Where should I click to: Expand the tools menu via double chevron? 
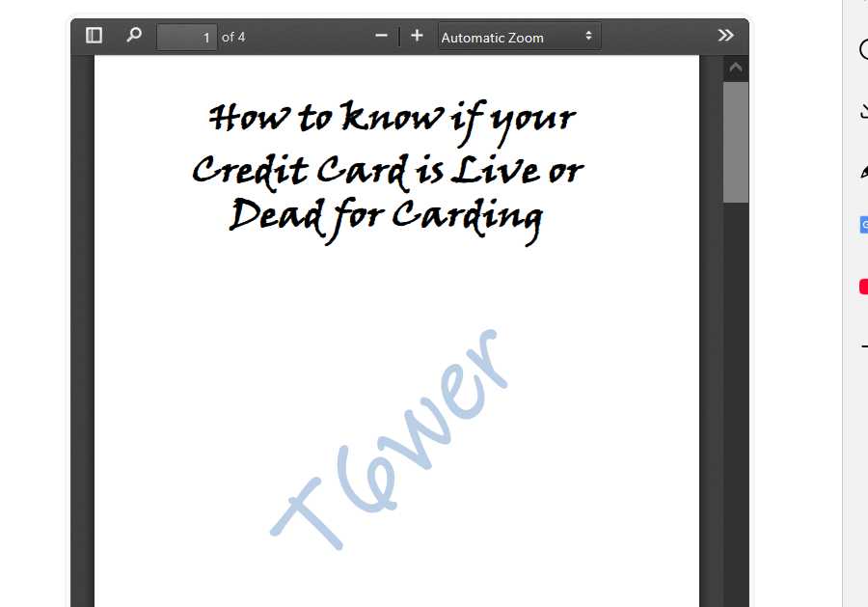pos(725,34)
